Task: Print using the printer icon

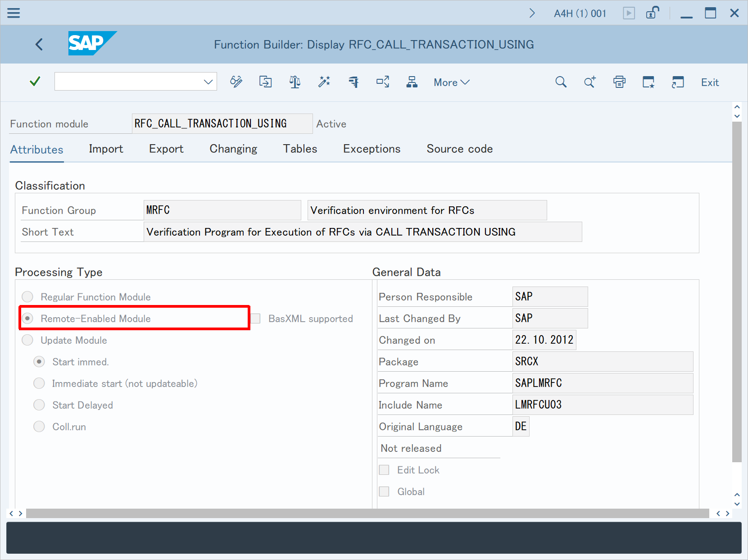Action: pyautogui.click(x=619, y=82)
